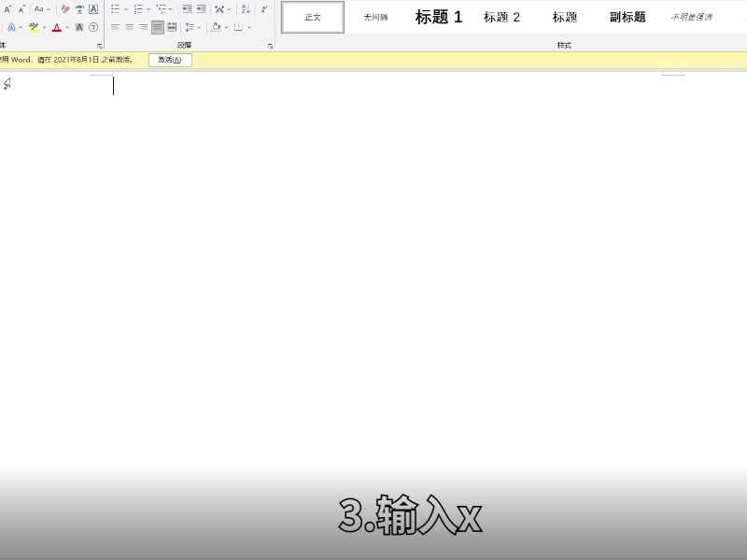Toggle justify alignment in the Paragraph group

click(x=158, y=26)
